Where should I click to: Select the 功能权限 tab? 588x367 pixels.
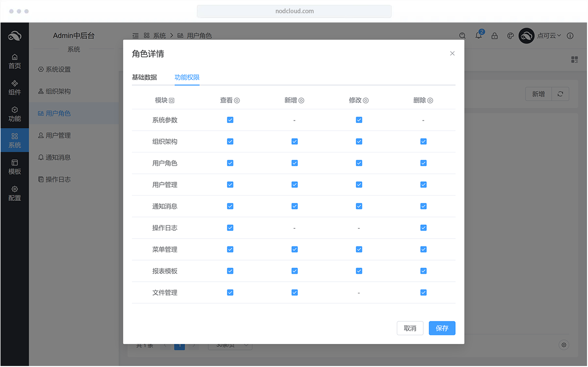[187, 77]
